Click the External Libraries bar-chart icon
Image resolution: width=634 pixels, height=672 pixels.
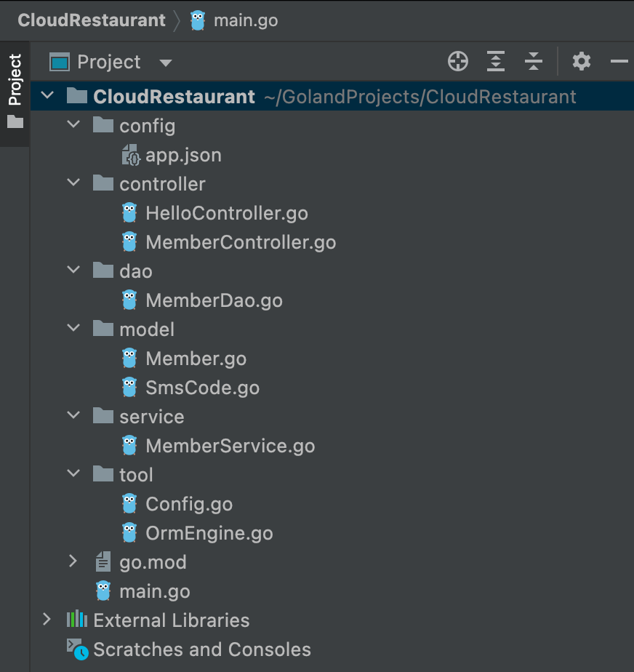[77, 620]
